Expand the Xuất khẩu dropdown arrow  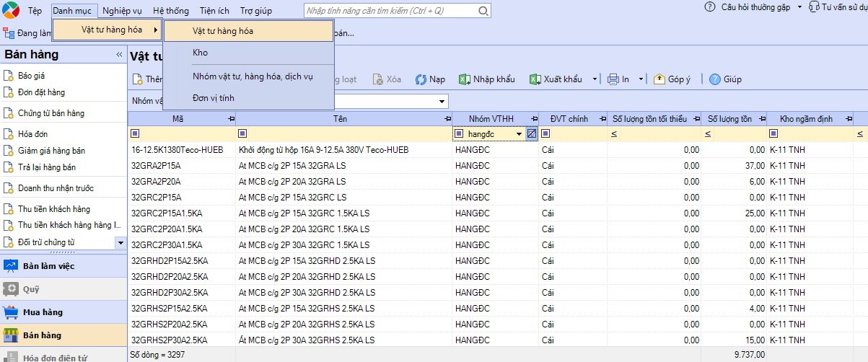coord(595,79)
